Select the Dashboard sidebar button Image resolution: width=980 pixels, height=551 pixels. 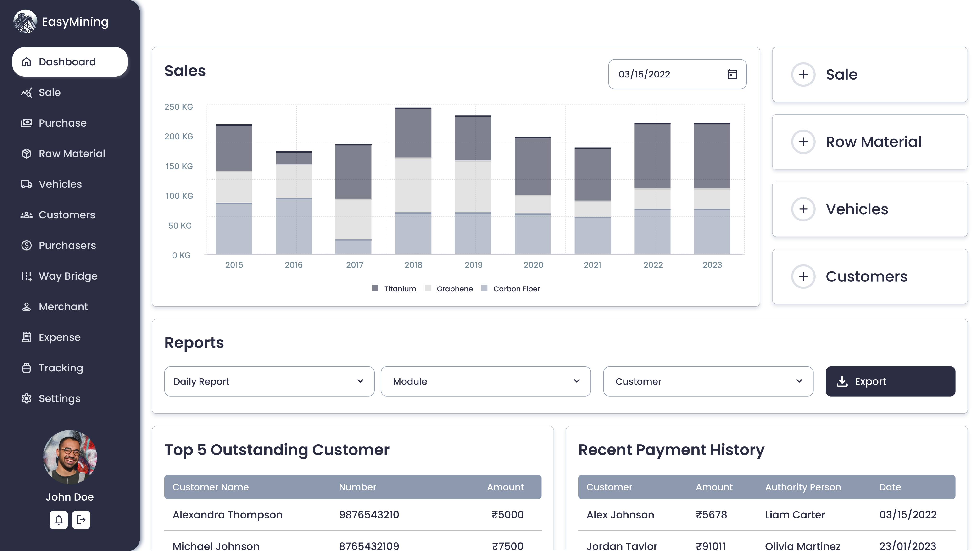[70, 62]
